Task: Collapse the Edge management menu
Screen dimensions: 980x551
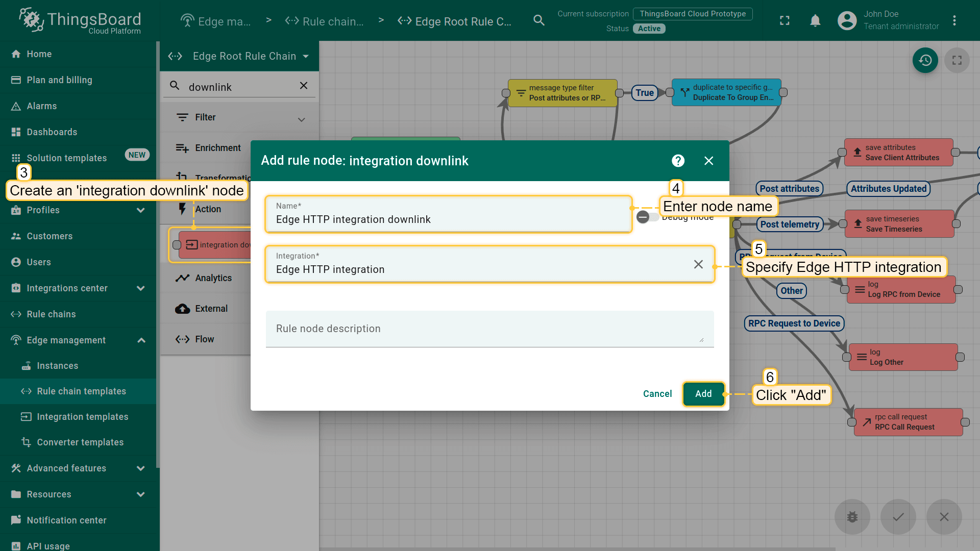Action: 141,340
